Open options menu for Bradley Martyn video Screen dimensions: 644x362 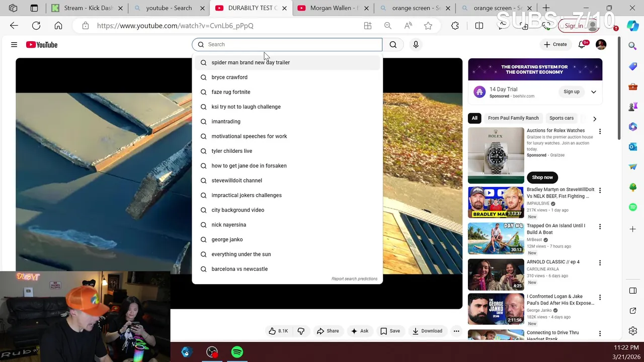point(600,191)
